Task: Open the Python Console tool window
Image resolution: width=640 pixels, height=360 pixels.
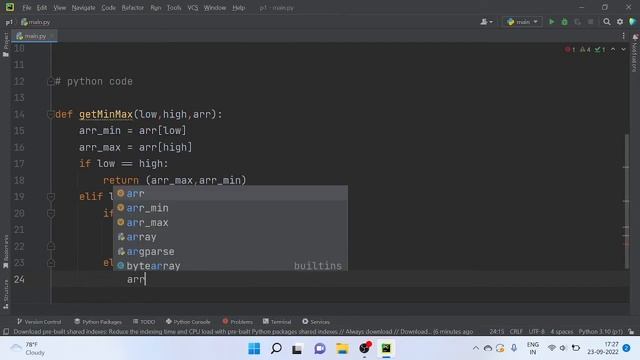Action: [x=188, y=322]
